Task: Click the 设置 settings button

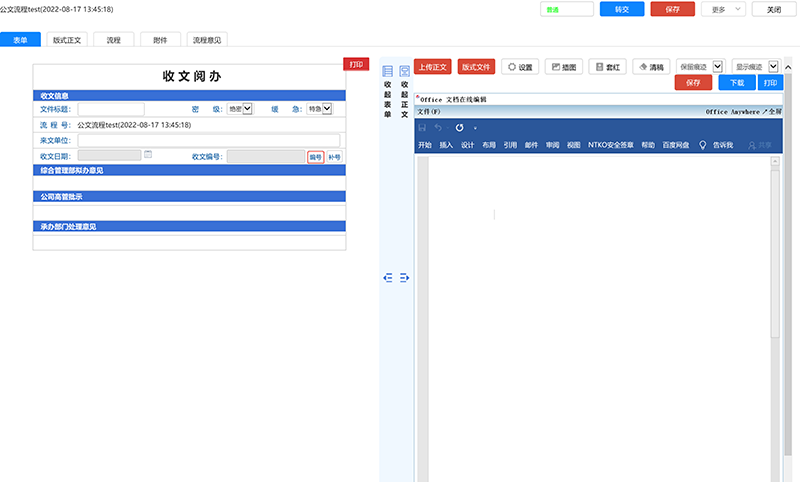Action: pyautogui.click(x=520, y=67)
